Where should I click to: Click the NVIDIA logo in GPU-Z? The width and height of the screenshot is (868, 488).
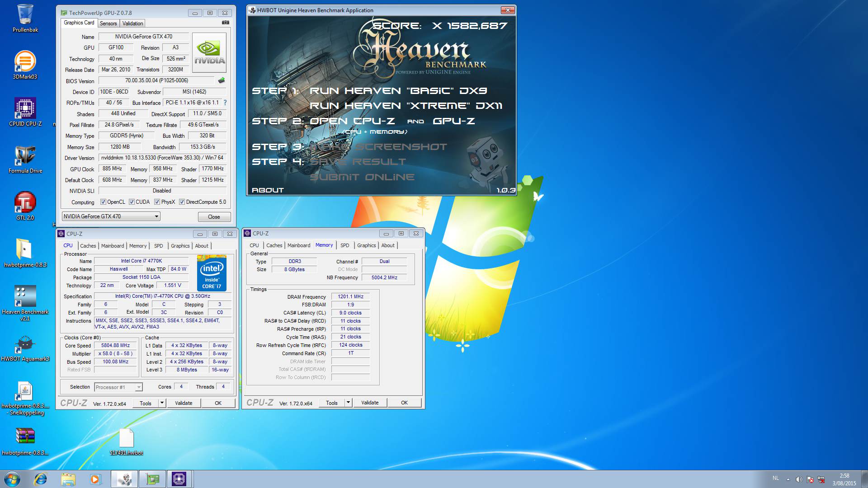[209, 52]
